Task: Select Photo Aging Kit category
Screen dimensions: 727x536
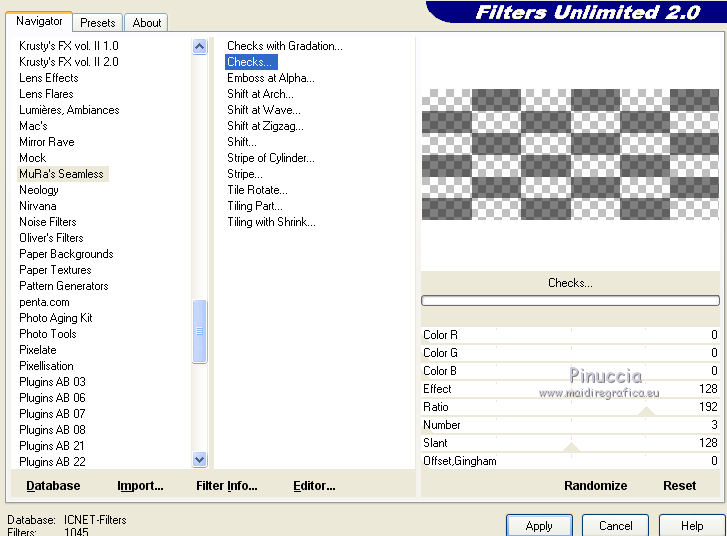Action: (56, 318)
